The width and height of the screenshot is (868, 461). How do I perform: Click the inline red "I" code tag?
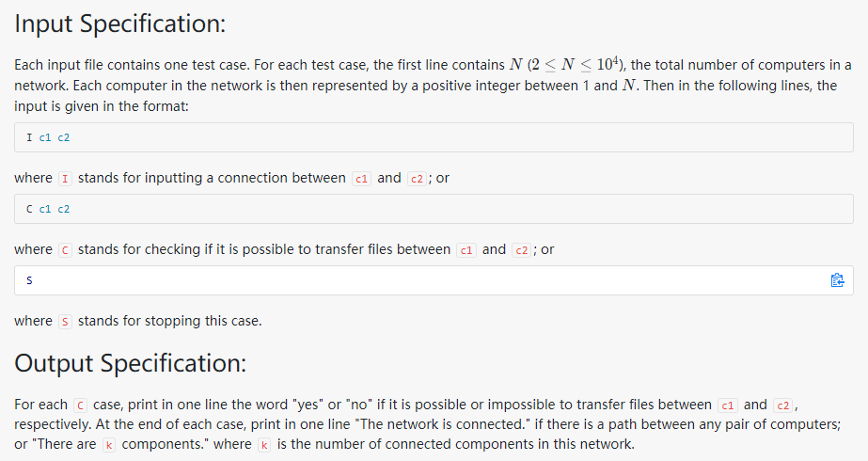coord(65,179)
